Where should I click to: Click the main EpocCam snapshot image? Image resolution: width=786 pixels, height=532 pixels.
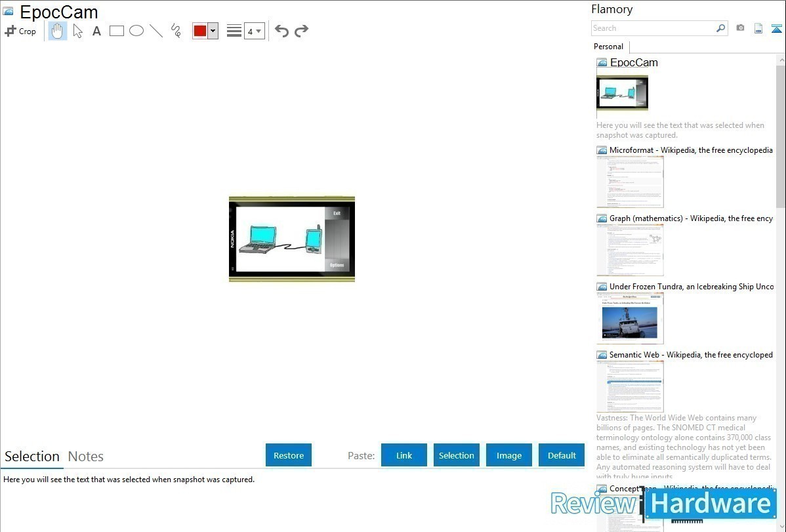[x=292, y=239]
